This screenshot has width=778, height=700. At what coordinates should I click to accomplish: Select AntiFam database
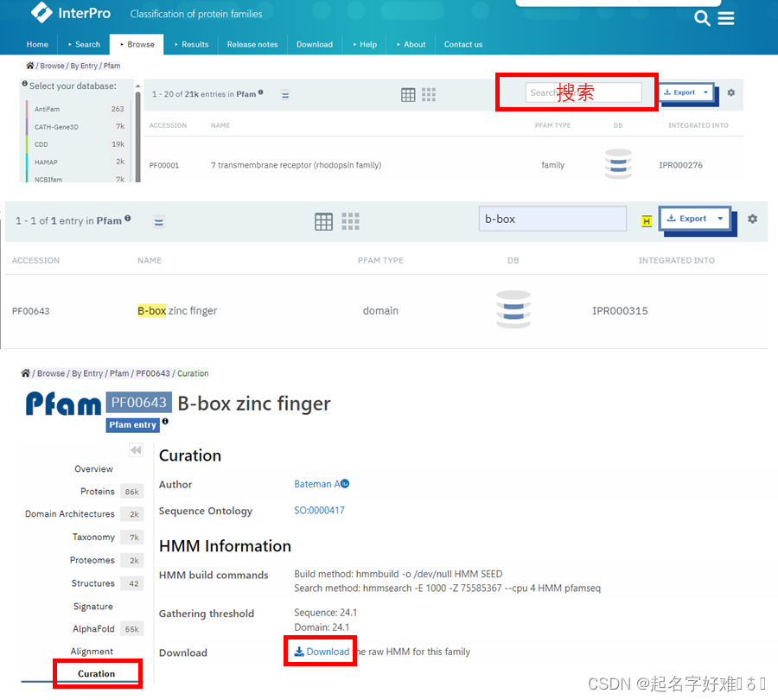coord(79,109)
